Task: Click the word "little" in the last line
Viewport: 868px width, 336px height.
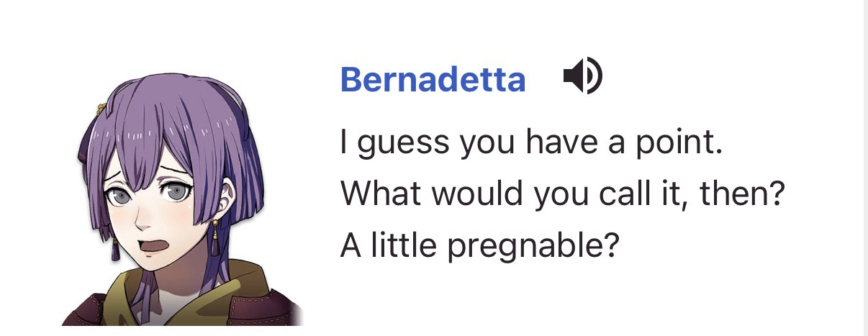Action: (405, 246)
